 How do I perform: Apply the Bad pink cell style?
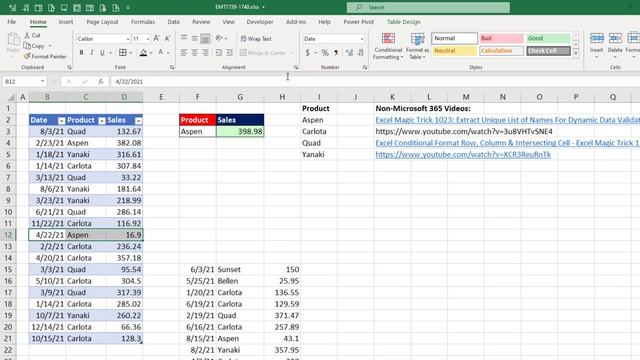pyautogui.click(x=502, y=38)
